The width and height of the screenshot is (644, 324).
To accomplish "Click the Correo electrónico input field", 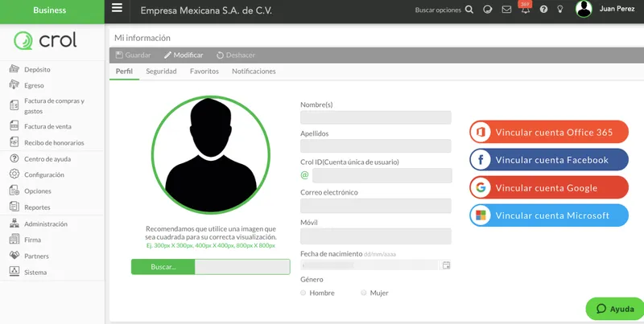I will [x=376, y=206].
